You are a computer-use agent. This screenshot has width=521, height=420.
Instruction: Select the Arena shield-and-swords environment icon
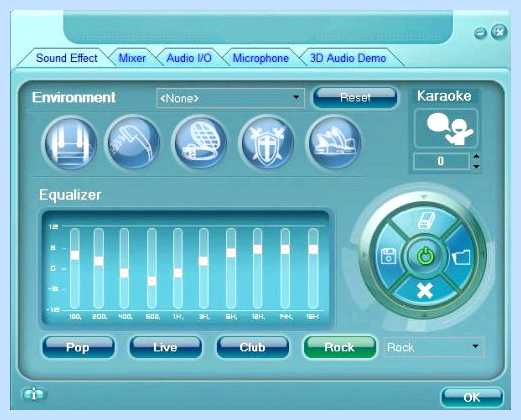267,143
